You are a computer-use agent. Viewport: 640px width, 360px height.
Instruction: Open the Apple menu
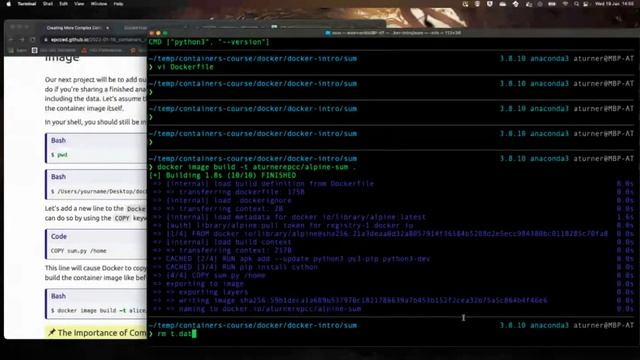pyautogui.click(x=9, y=4)
